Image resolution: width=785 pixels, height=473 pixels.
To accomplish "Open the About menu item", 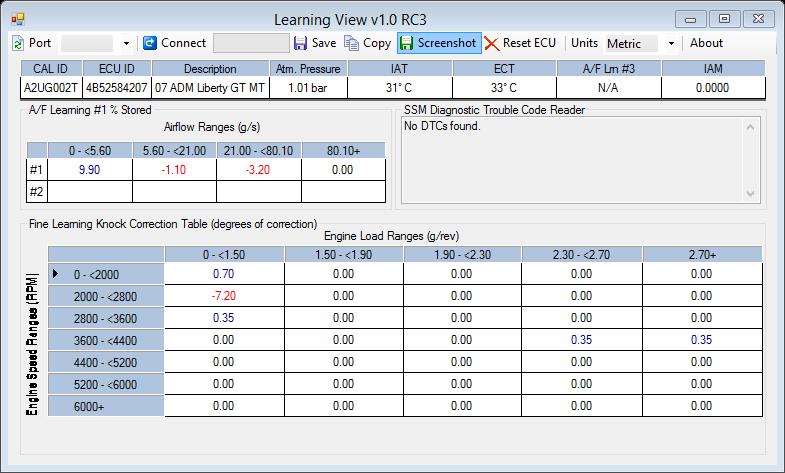I will 706,43.
